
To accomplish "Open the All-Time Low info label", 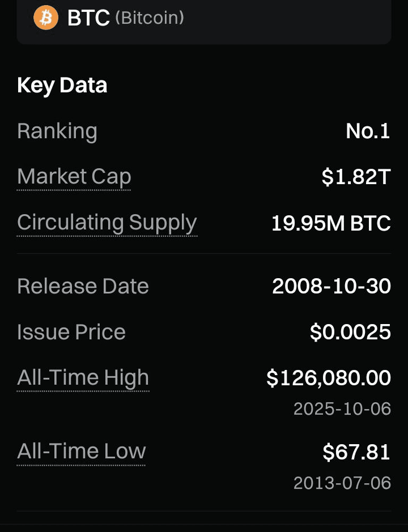I will (82, 452).
